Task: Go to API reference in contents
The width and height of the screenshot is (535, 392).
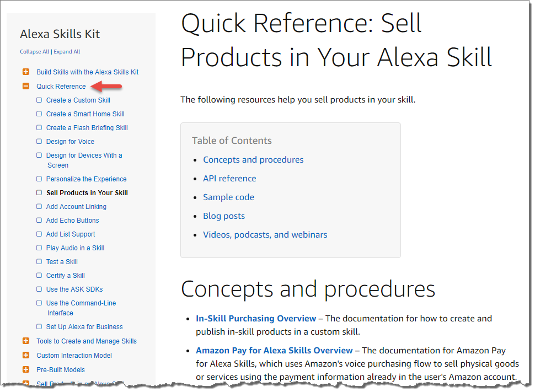Action: (x=229, y=179)
